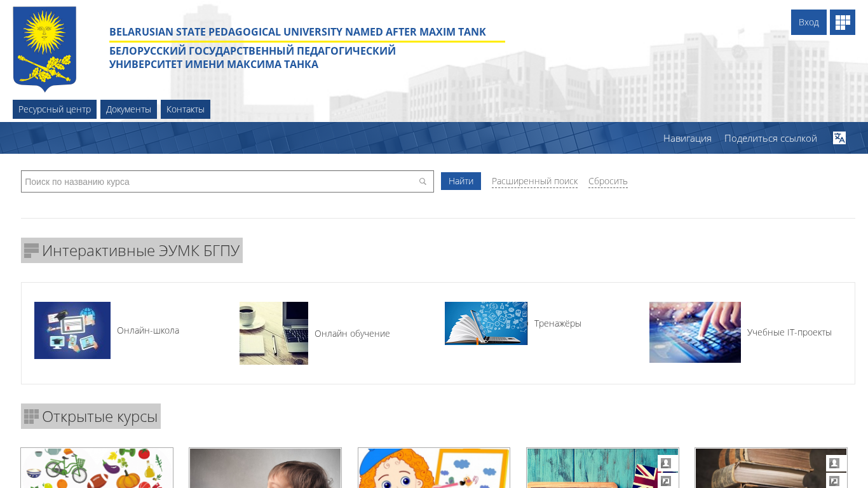Open the Расширенный поиск link
This screenshot has height=488, width=868.
point(534,181)
